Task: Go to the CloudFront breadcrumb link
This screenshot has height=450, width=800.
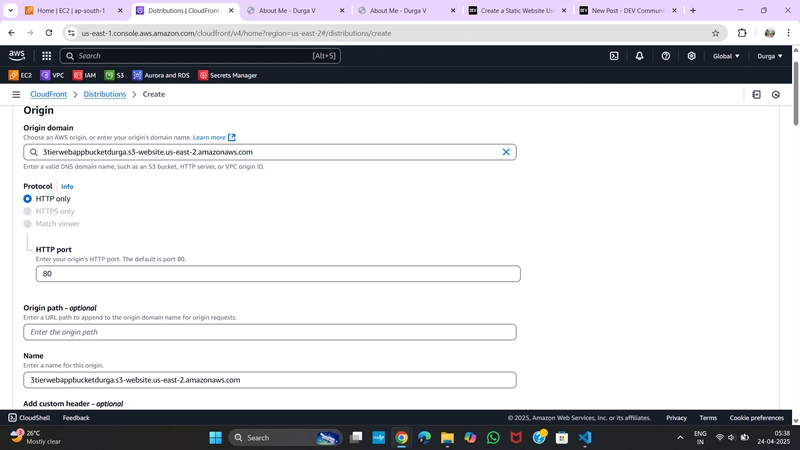Action: point(48,94)
